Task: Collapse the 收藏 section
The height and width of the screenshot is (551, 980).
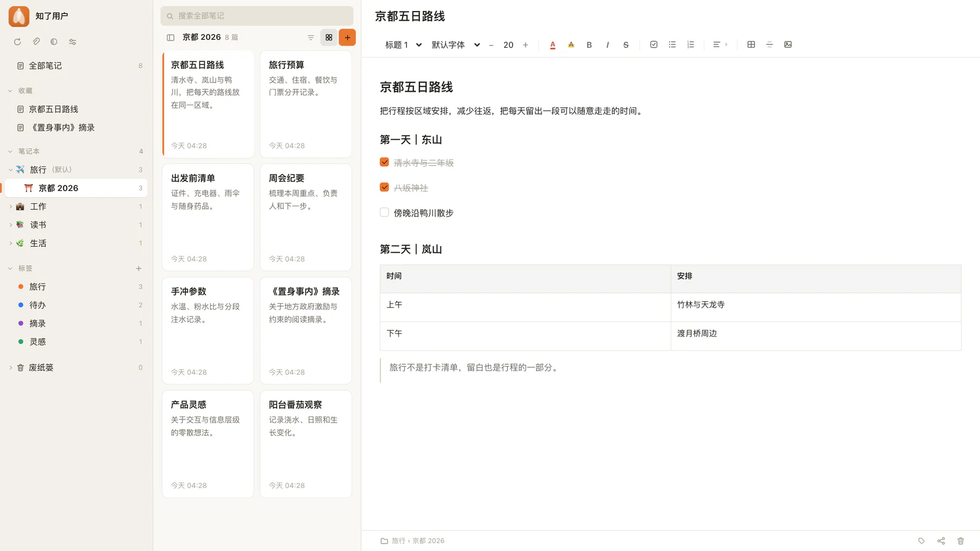Action: (10, 91)
